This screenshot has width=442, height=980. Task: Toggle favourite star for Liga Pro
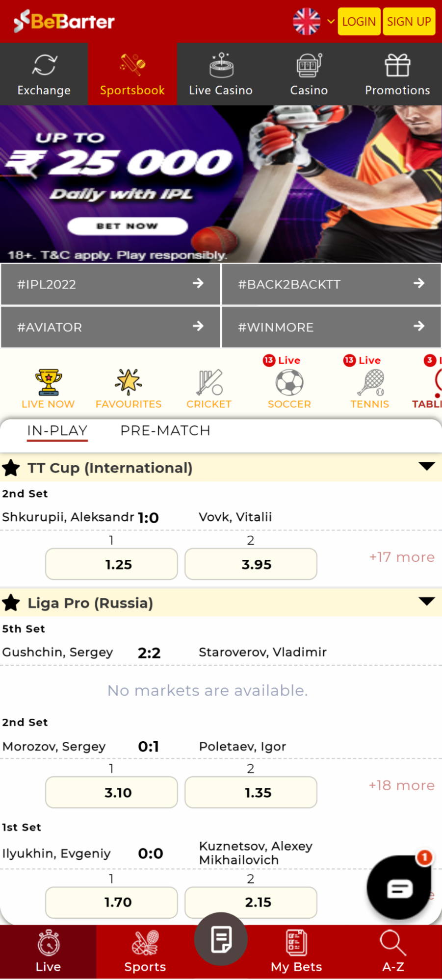tap(11, 603)
